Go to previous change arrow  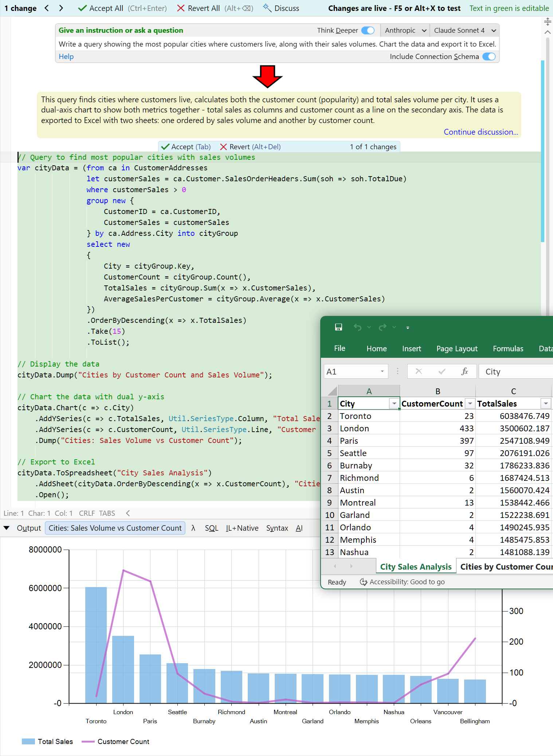pyautogui.click(x=47, y=8)
